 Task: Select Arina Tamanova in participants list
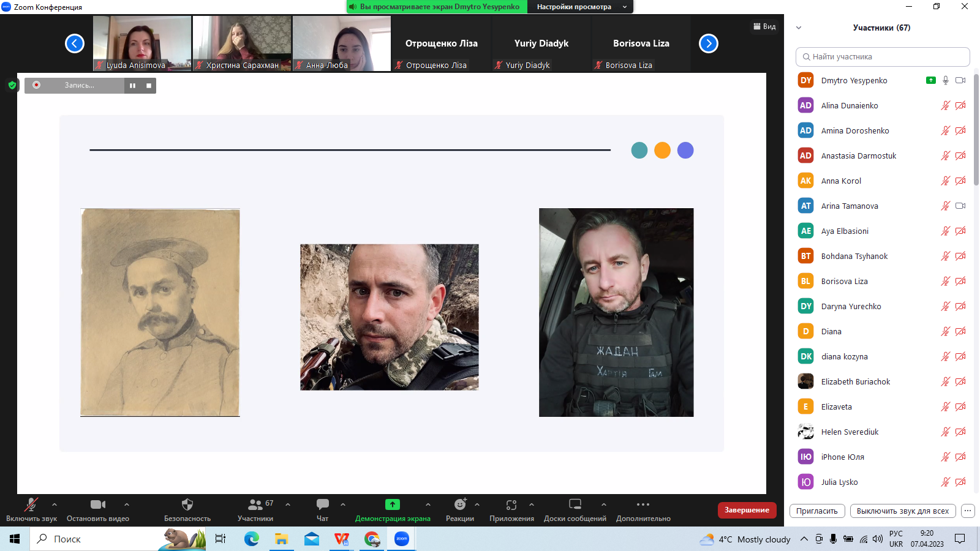[x=850, y=206]
